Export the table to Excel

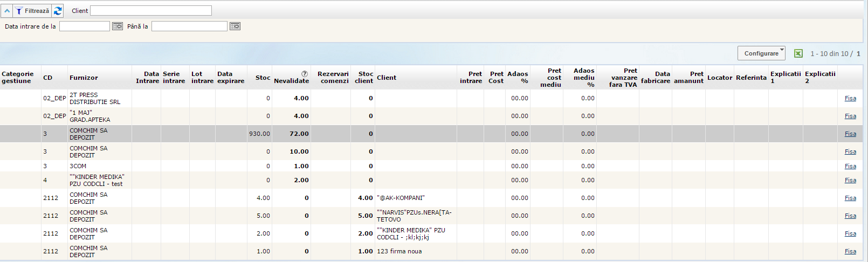tap(798, 53)
